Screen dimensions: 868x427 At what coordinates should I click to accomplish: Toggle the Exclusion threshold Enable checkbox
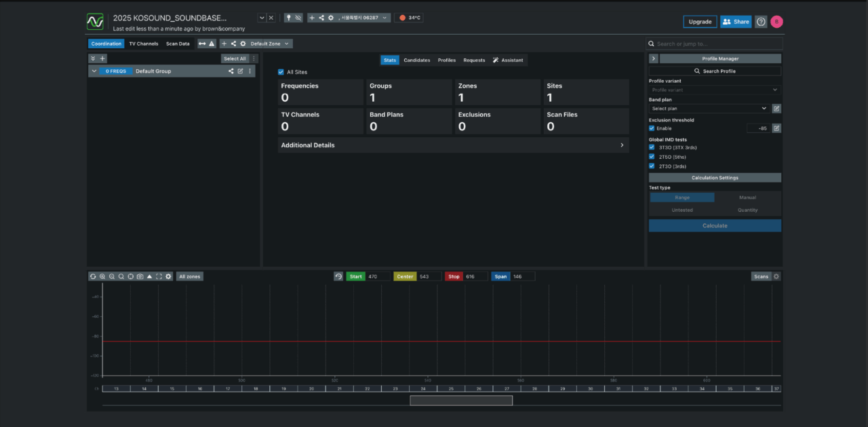pyautogui.click(x=652, y=128)
